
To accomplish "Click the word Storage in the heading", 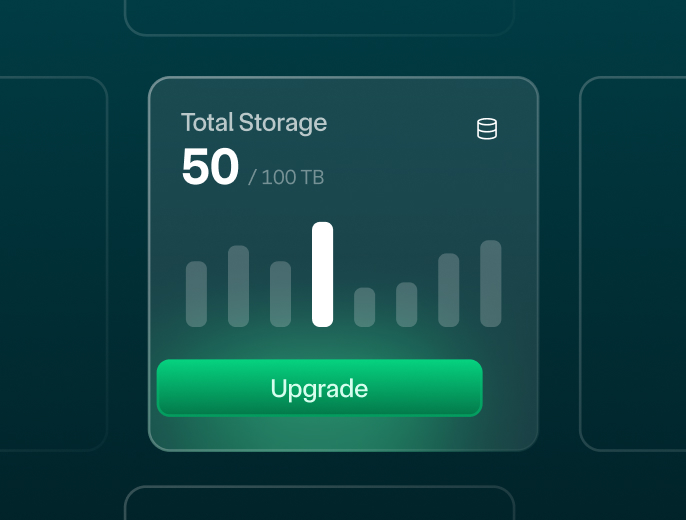I will tap(283, 123).
